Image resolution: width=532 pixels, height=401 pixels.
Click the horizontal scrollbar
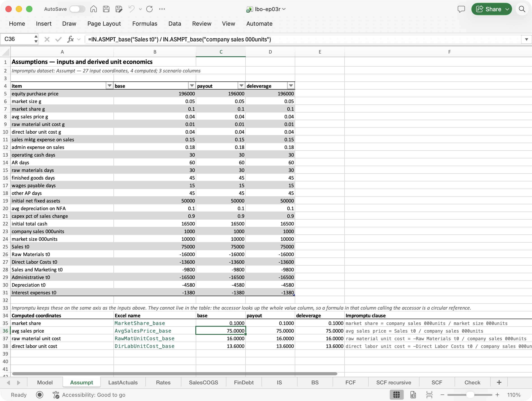[175, 374]
